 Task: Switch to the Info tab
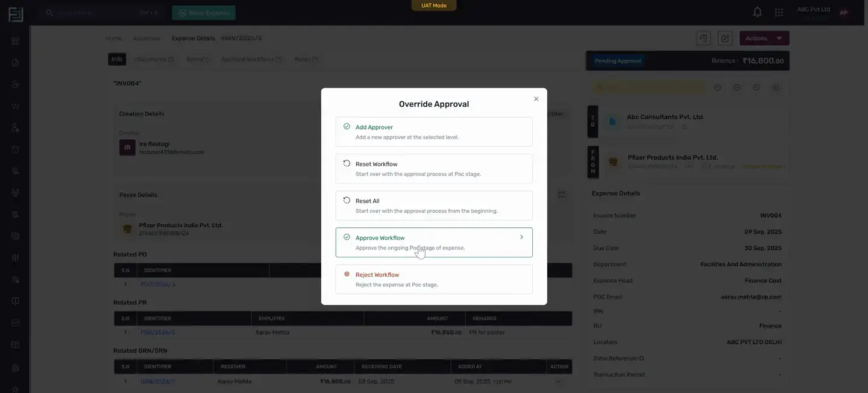pyautogui.click(x=117, y=59)
